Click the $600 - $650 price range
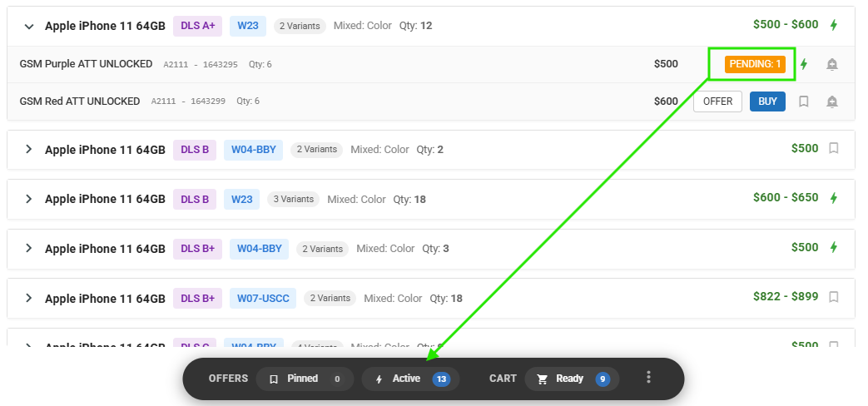Viewport: 868px width, 406px height. click(x=786, y=197)
